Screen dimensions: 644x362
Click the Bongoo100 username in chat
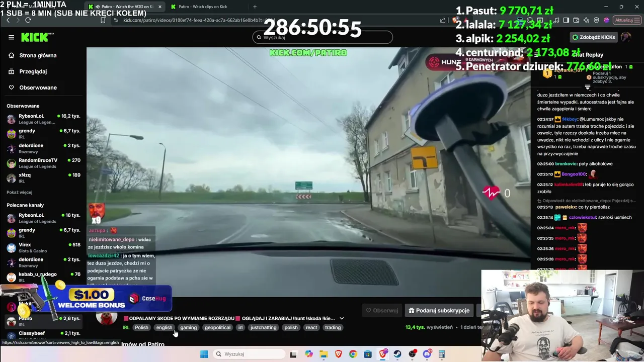coord(574,174)
